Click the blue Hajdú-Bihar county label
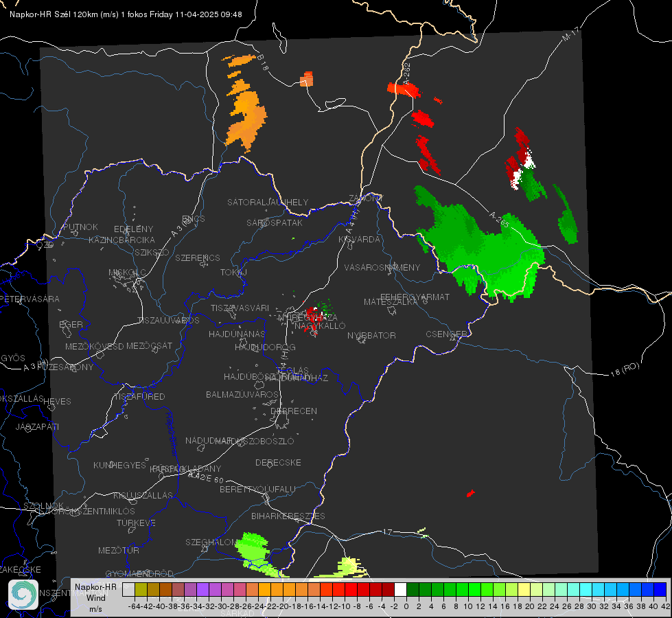Screen dimensions: 672x618 [172, 435]
